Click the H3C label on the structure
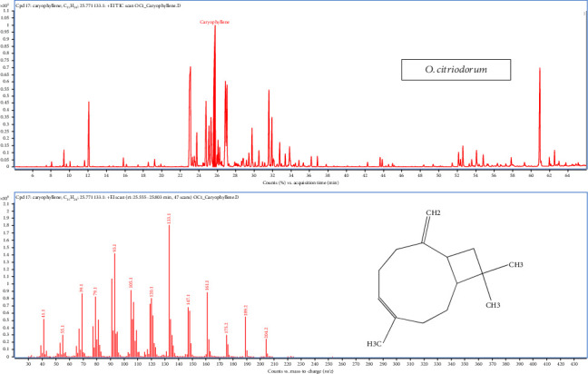This screenshot has width=588, height=374. 374,344
